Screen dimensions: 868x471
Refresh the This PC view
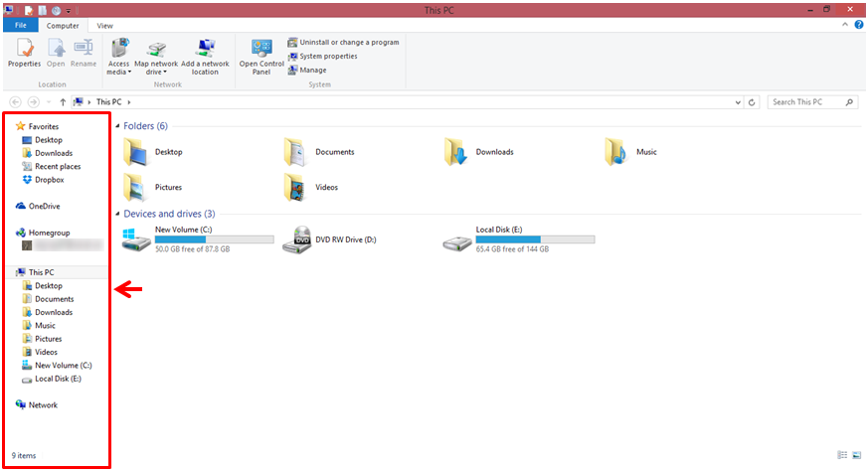(x=752, y=102)
